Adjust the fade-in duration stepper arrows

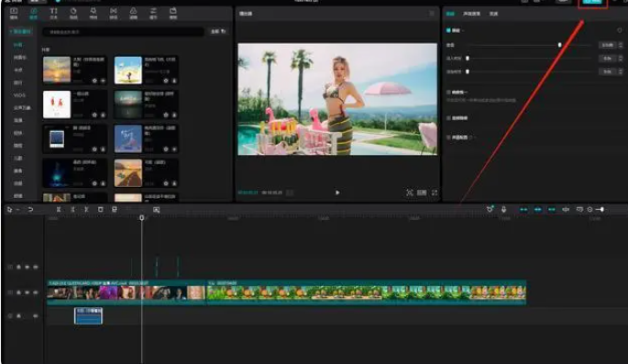click(x=621, y=59)
